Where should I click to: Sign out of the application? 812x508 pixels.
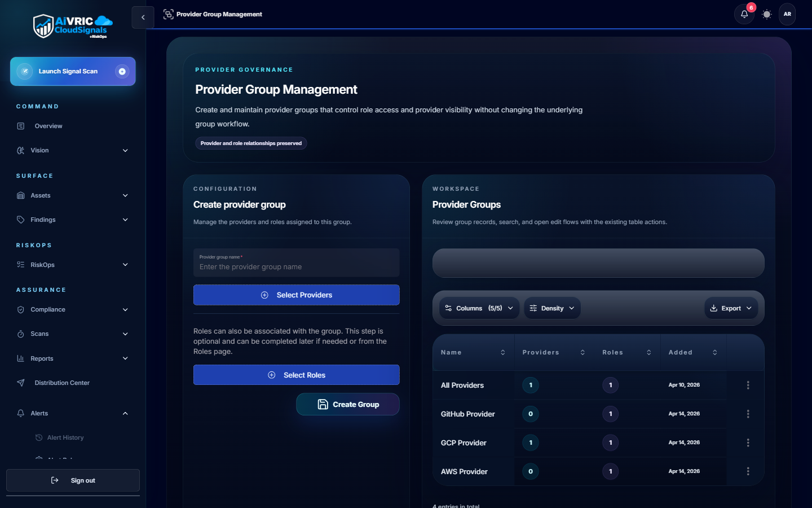pyautogui.click(x=73, y=480)
